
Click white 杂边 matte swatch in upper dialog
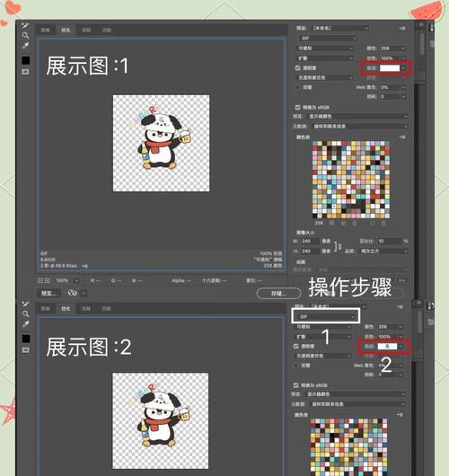coord(390,68)
